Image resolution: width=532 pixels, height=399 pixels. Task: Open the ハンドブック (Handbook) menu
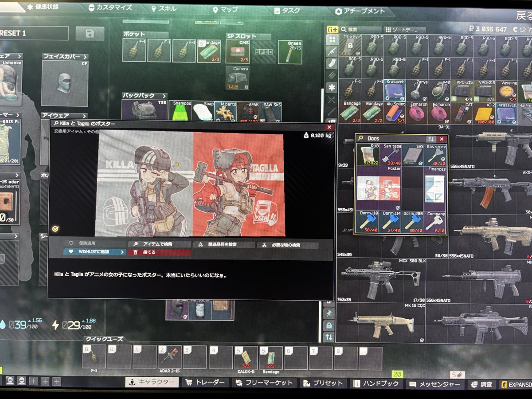point(377,383)
